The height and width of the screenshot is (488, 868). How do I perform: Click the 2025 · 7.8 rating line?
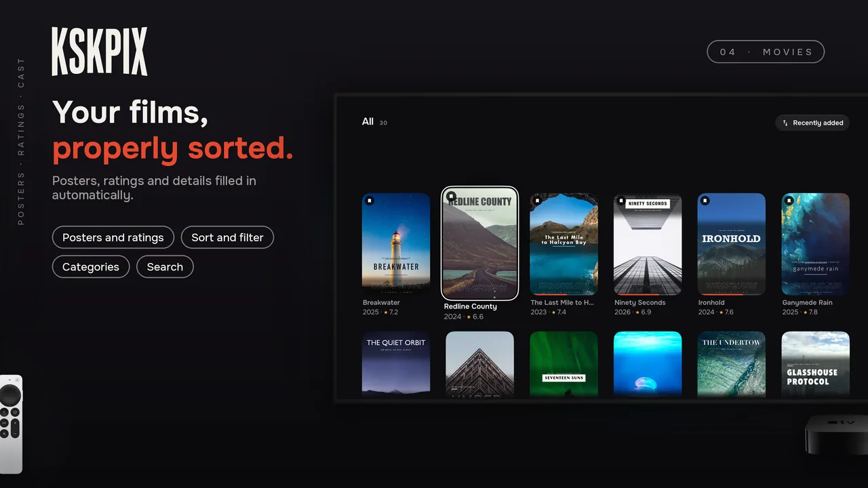coord(800,312)
